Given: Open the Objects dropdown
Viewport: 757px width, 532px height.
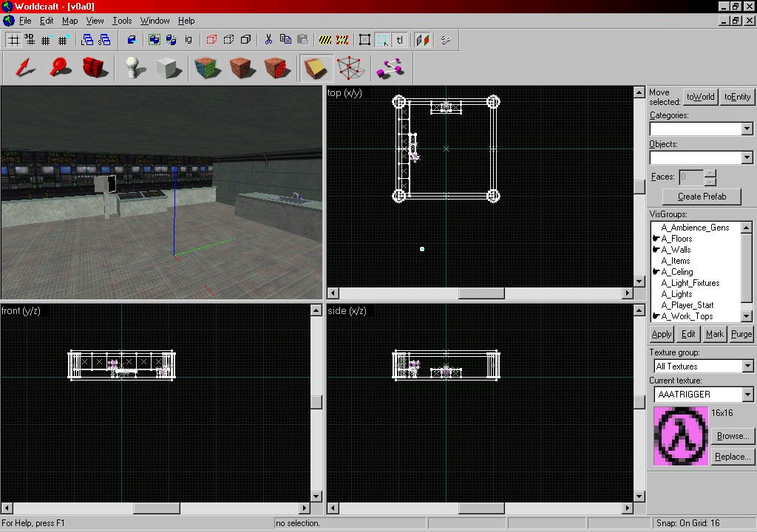Looking at the screenshot, I should click(x=747, y=157).
